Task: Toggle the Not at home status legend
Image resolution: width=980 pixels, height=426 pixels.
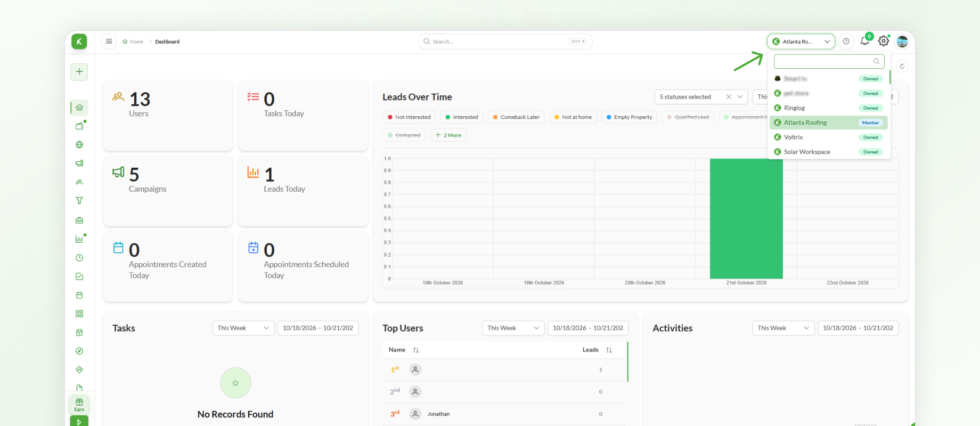Action: coord(573,117)
